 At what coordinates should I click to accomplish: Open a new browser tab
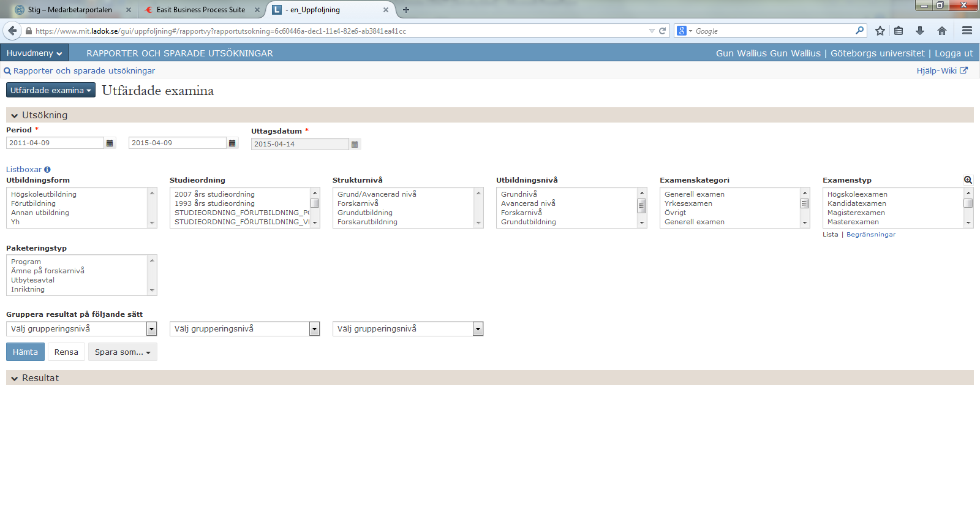click(x=405, y=10)
